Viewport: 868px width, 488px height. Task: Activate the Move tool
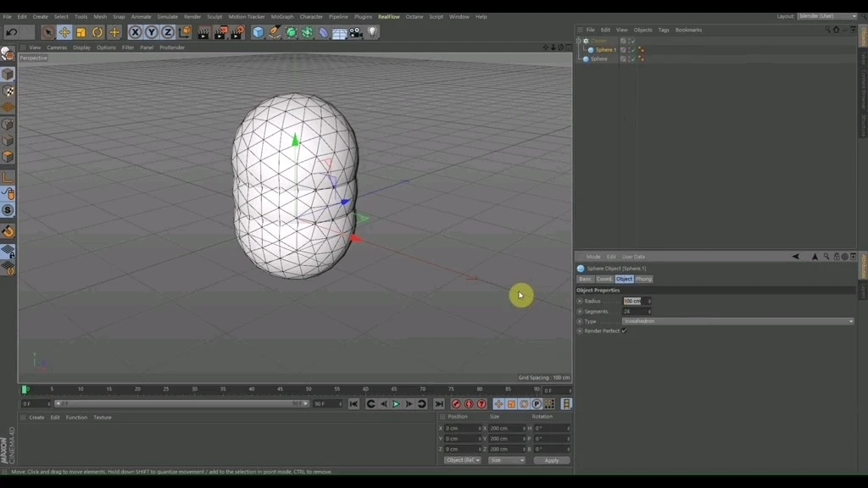coord(64,32)
